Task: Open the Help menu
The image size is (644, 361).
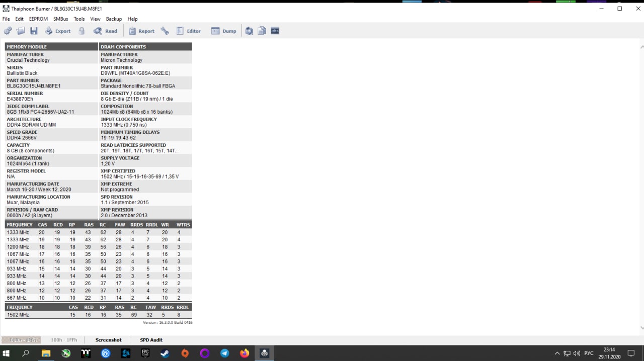Action: [x=132, y=19]
